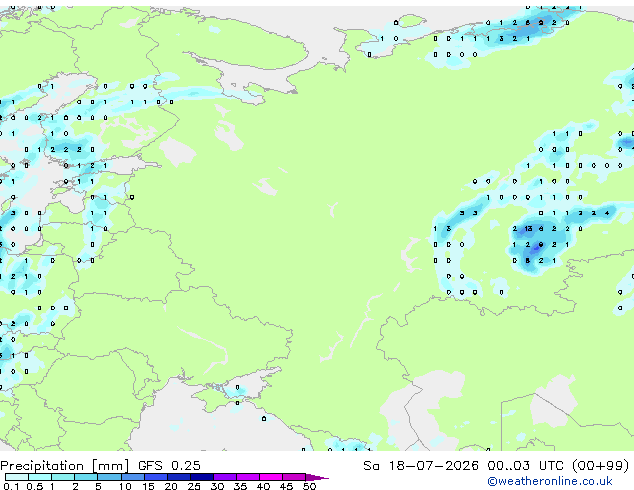Screen dimensions: 634x490
Task: Click the legend label '30'
Action: tap(217, 486)
